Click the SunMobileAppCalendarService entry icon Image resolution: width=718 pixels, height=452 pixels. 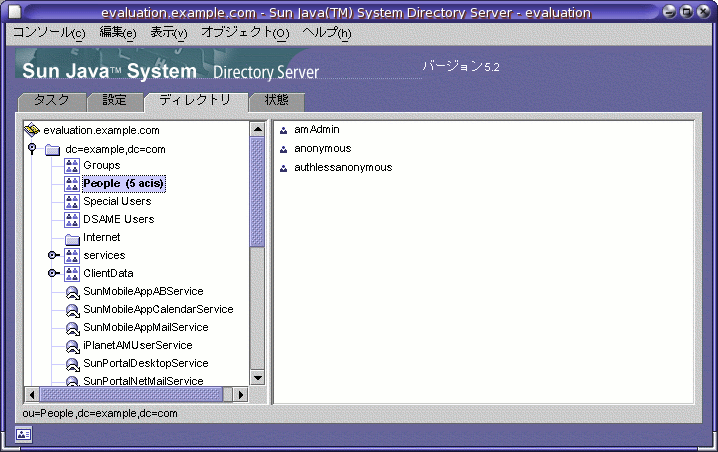(72, 310)
